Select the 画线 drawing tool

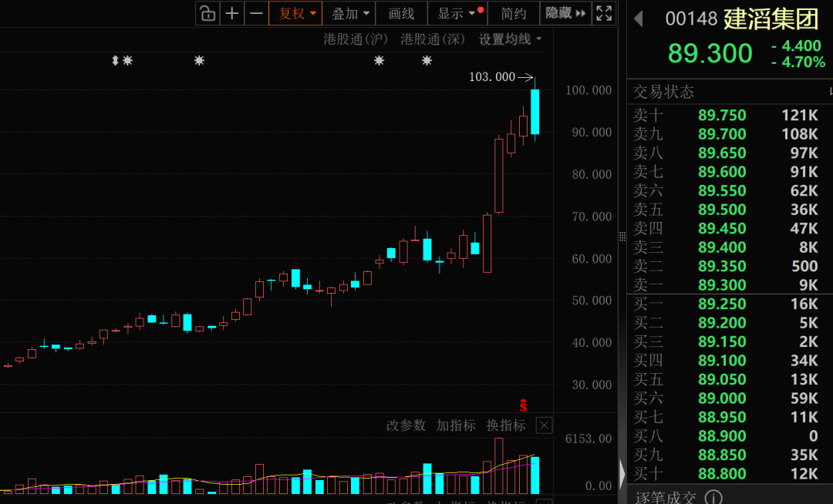pos(401,13)
